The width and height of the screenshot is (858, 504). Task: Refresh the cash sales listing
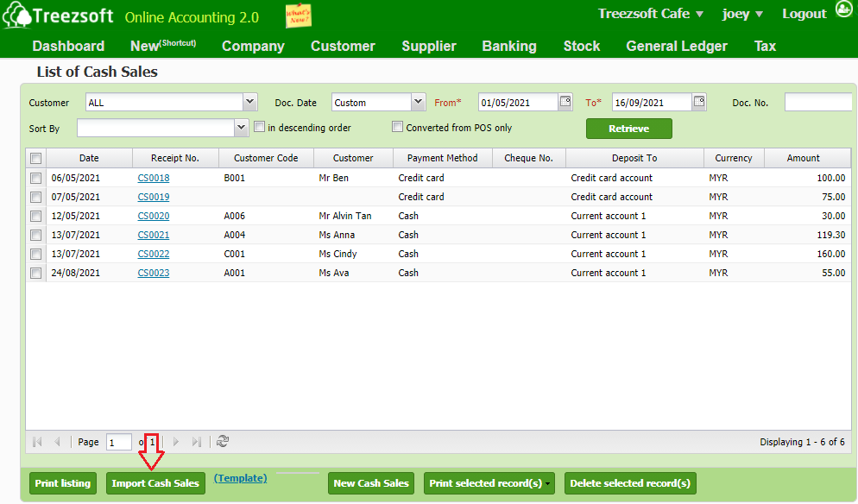223,441
